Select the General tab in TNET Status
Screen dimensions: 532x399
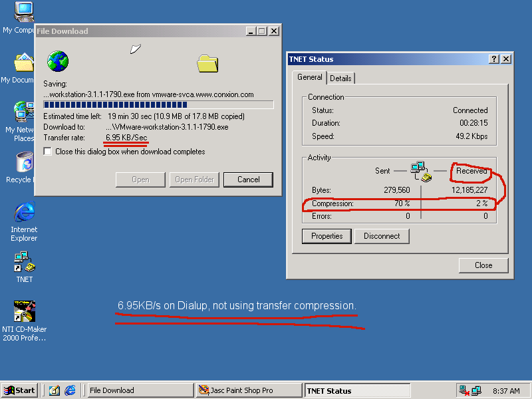click(310, 78)
